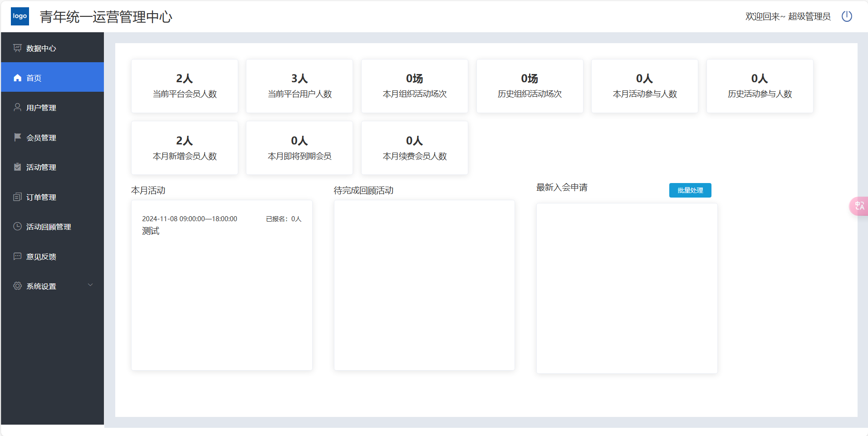Click the document icon beside 订单管理
The width and height of the screenshot is (868, 436).
pos(17,197)
